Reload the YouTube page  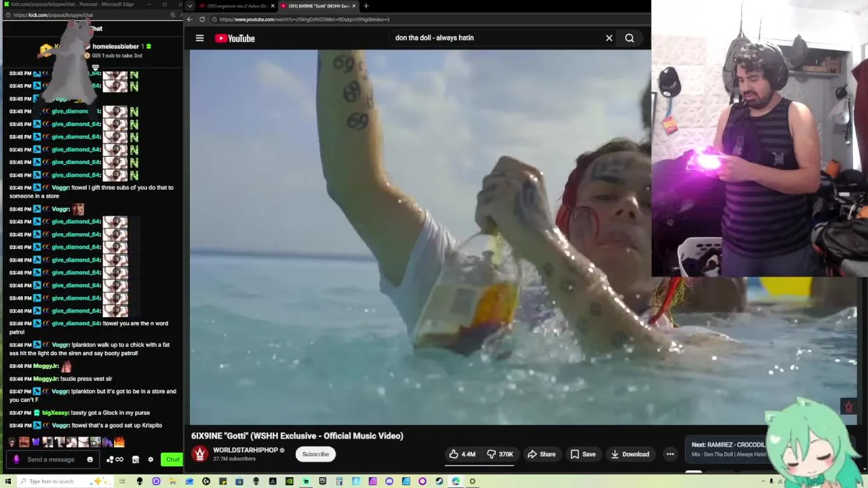pos(202,19)
